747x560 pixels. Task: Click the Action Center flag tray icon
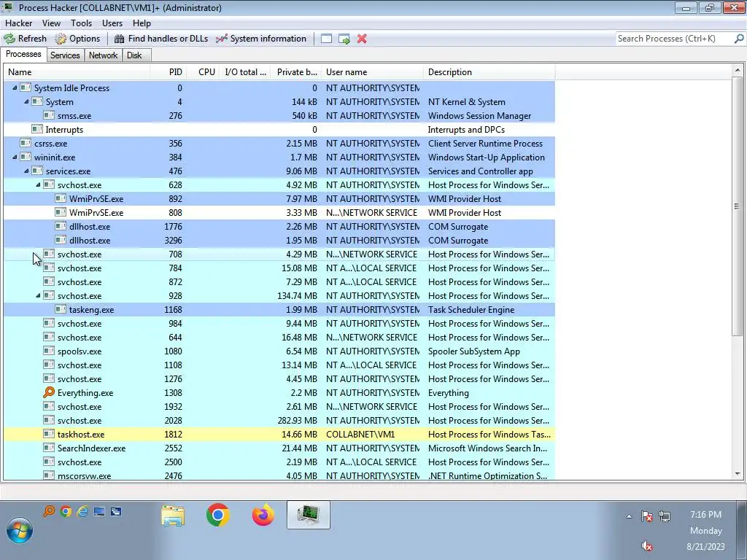(646, 516)
